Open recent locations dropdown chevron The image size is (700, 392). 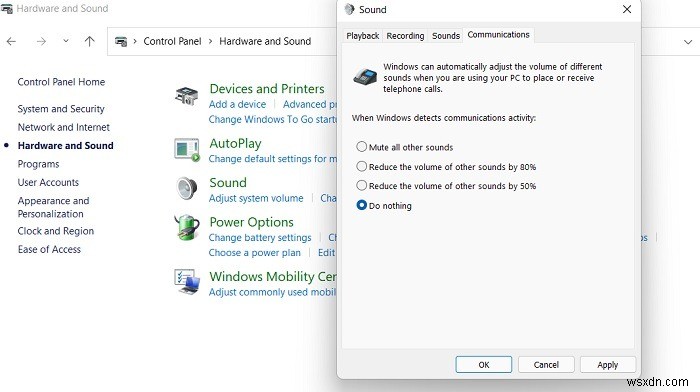(66, 41)
